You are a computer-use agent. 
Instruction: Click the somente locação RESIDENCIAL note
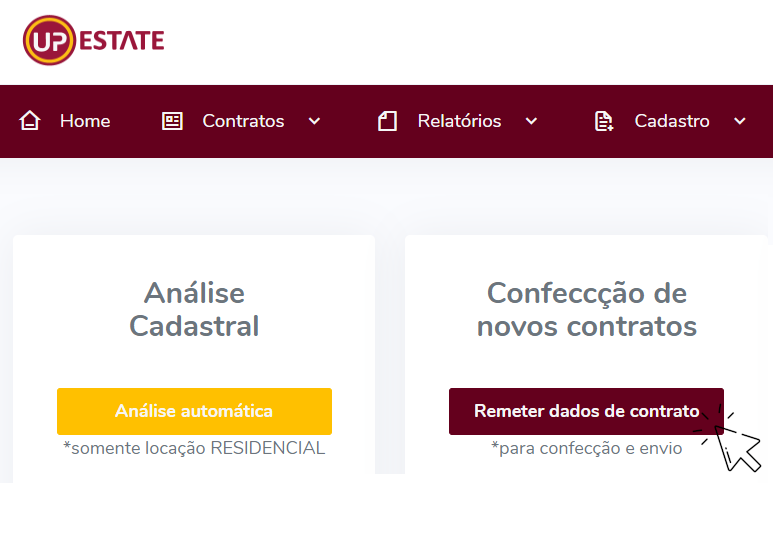tap(194, 448)
